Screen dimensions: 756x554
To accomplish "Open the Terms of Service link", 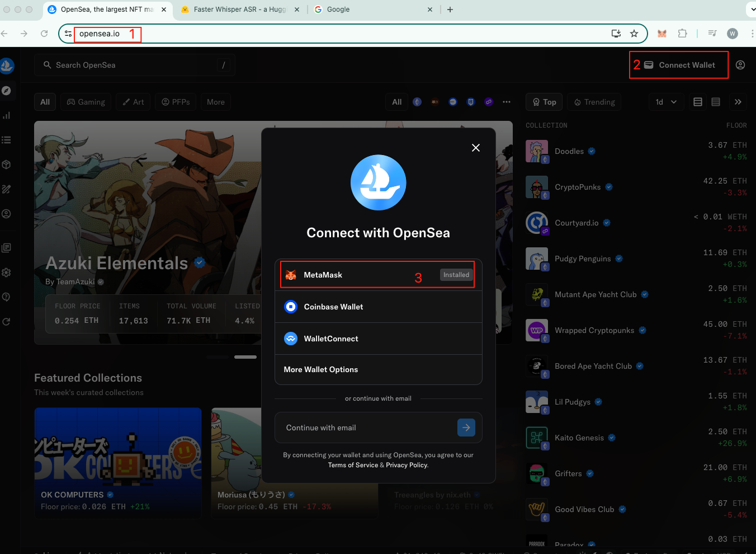I will pyautogui.click(x=353, y=465).
